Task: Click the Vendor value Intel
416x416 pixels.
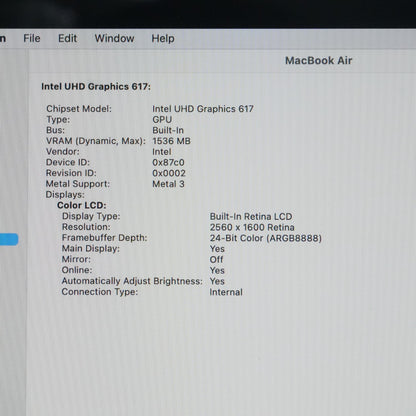Action: pos(162,152)
